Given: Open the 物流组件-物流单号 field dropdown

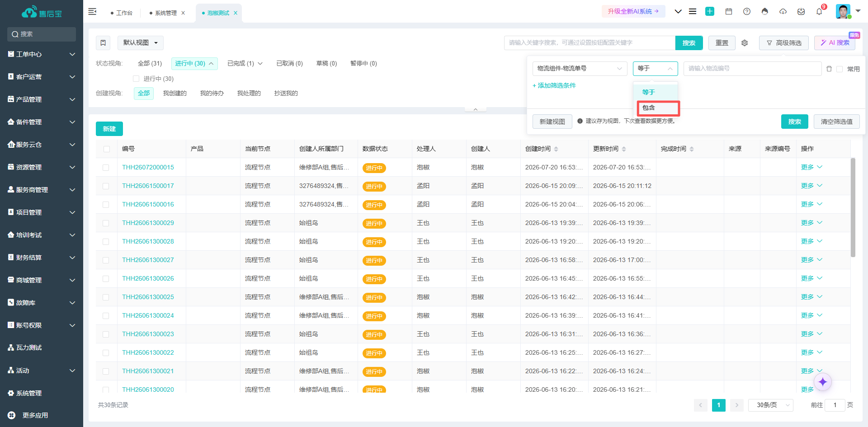Looking at the screenshot, I should 580,69.
